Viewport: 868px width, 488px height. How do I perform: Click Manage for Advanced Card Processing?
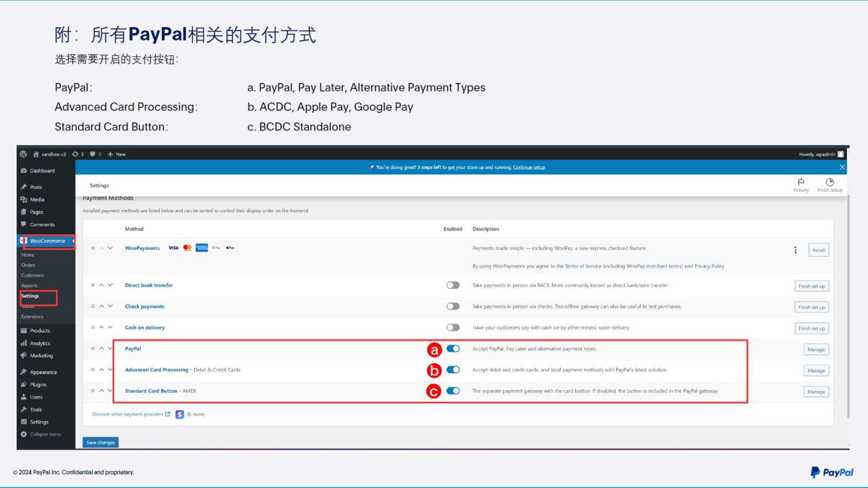(x=816, y=371)
